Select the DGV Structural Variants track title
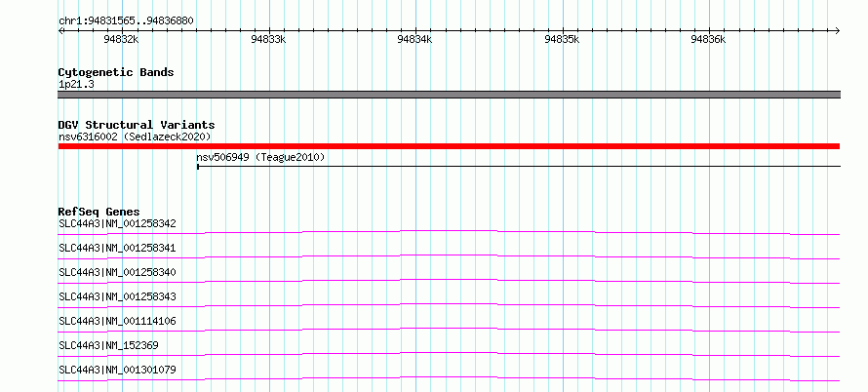Screen dimensions: 868x392 (x=137, y=125)
